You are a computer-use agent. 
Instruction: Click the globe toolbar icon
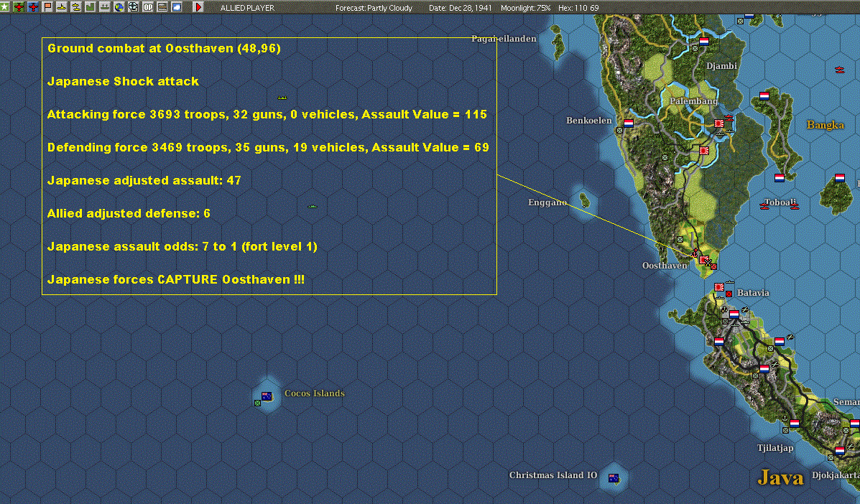click(119, 7)
